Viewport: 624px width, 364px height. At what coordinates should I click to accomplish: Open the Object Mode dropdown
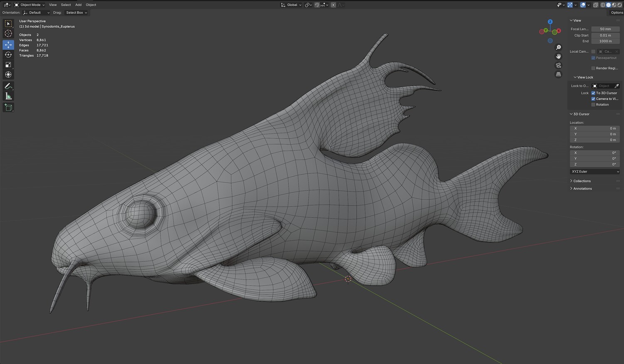click(x=30, y=5)
